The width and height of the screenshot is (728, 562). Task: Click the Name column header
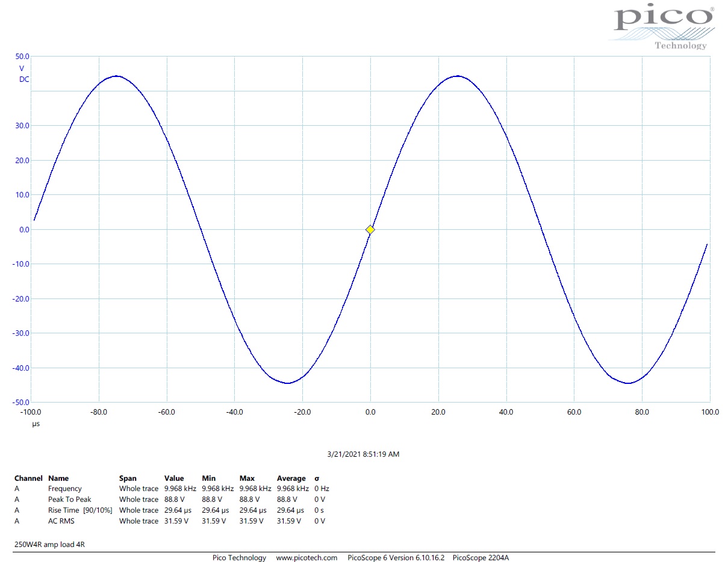58,478
